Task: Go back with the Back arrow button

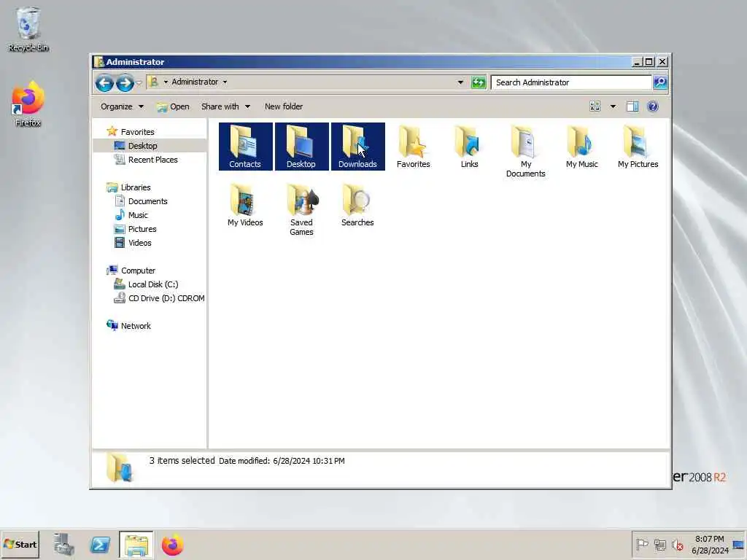Action: pyautogui.click(x=104, y=83)
